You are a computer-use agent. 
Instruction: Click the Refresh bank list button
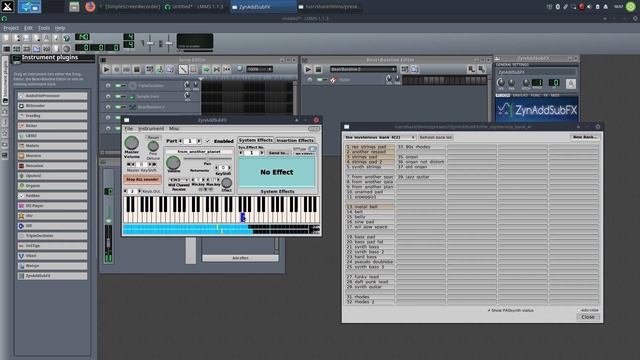[436, 137]
